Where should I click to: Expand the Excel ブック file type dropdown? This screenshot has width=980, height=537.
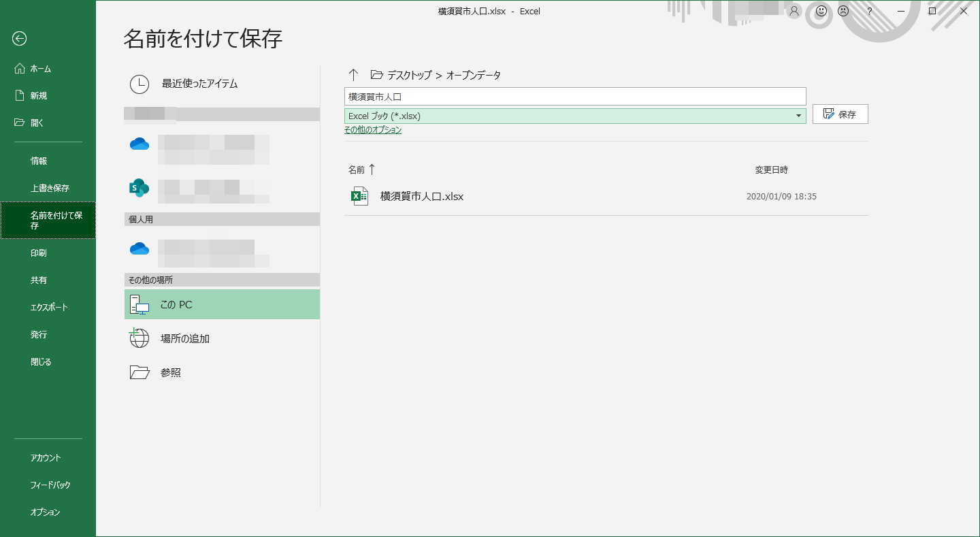pos(798,116)
